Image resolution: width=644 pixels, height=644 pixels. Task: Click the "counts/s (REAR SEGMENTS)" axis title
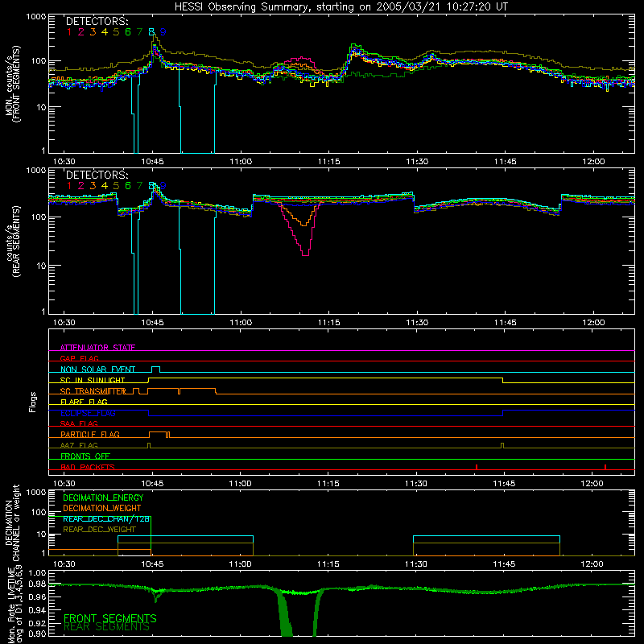pyautogui.click(x=12, y=241)
